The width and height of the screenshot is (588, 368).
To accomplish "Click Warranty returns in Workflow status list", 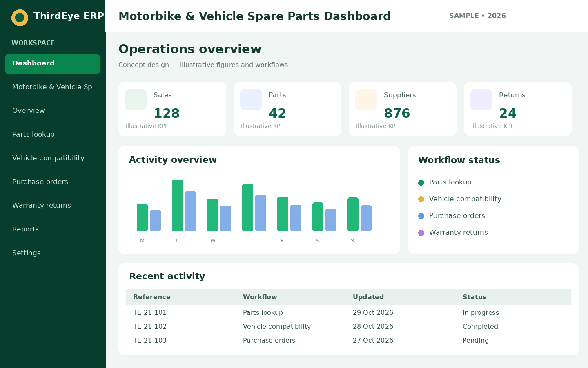I will click(x=459, y=233).
